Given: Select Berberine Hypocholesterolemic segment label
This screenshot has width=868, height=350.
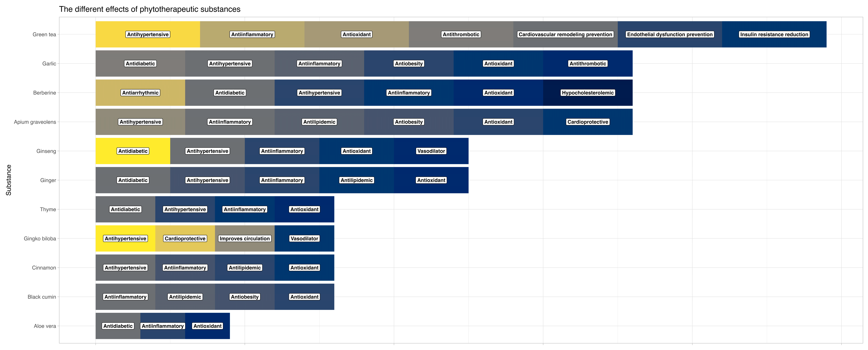Looking at the screenshot, I should point(588,93).
